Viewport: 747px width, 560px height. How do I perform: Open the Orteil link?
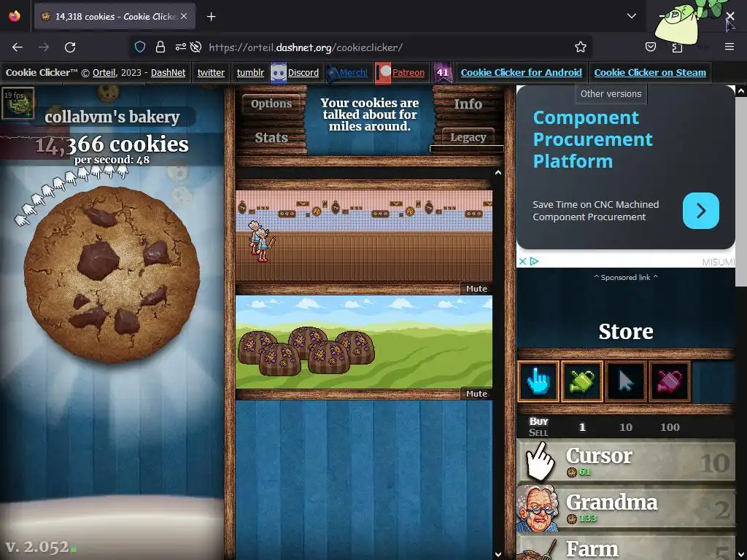[104, 73]
